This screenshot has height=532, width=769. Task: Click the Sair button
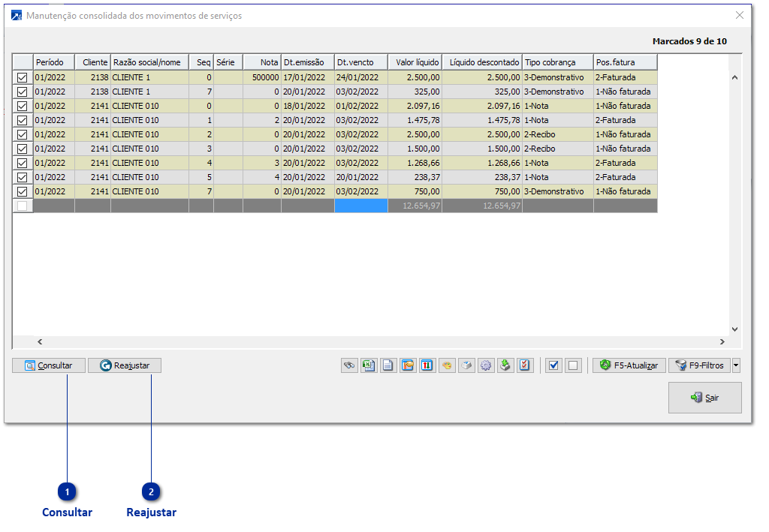tap(704, 398)
